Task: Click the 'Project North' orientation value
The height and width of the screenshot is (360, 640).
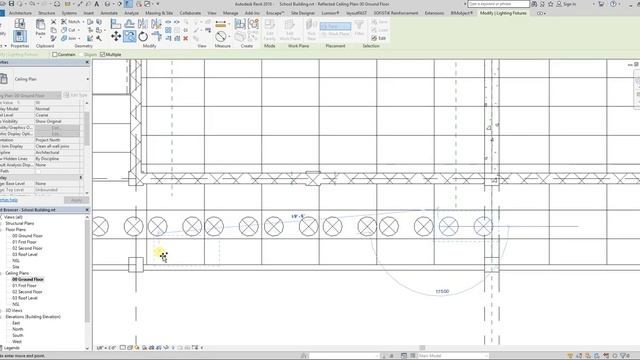Action: pyautogui.click(x=48, y=140)
